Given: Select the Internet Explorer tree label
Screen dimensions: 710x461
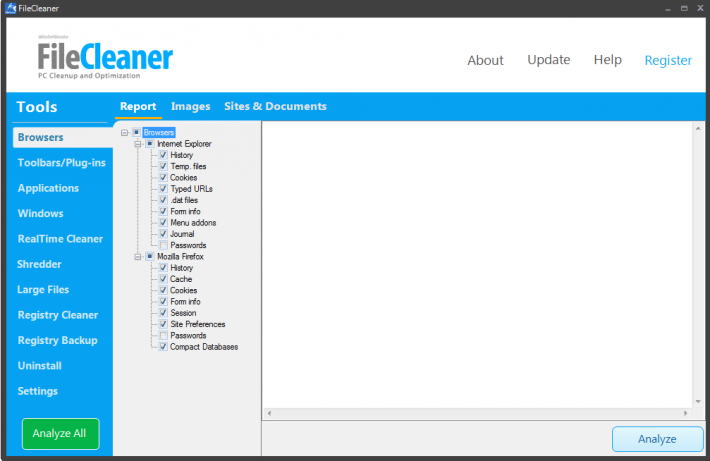Looking at the screenshot, I should (x=184, y=144).
